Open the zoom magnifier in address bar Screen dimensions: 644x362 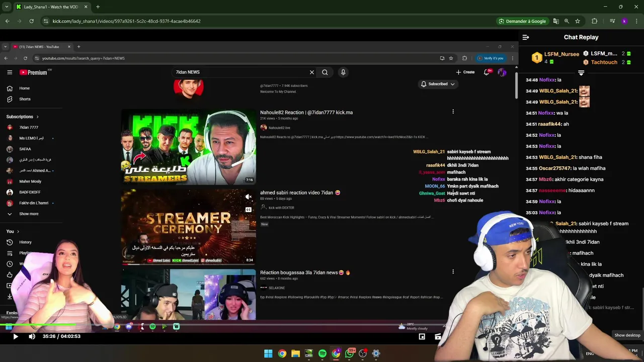pyautogui.click(x=567, y=21)
